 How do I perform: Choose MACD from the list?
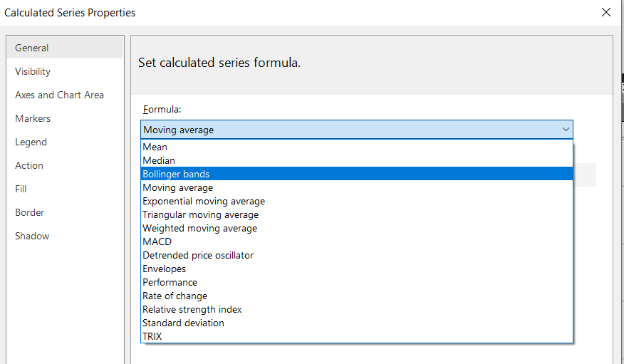pyautogui.click(x=157, y=241)
